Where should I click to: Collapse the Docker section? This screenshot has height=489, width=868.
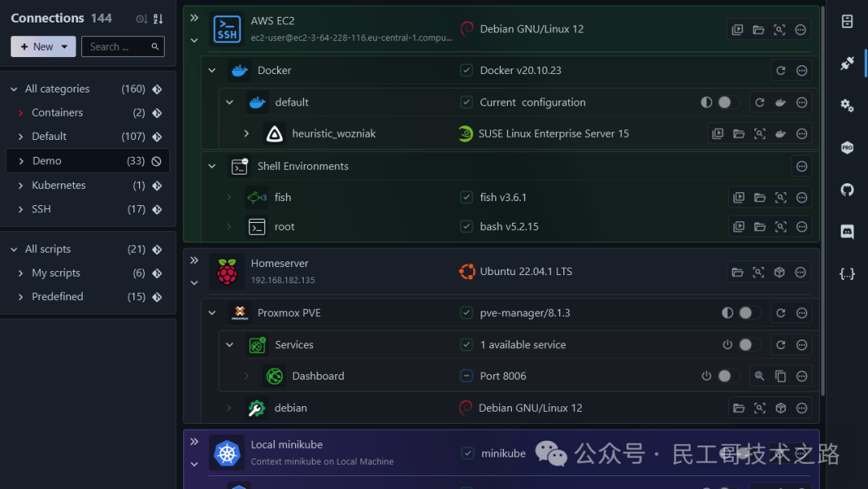(212, 70)
